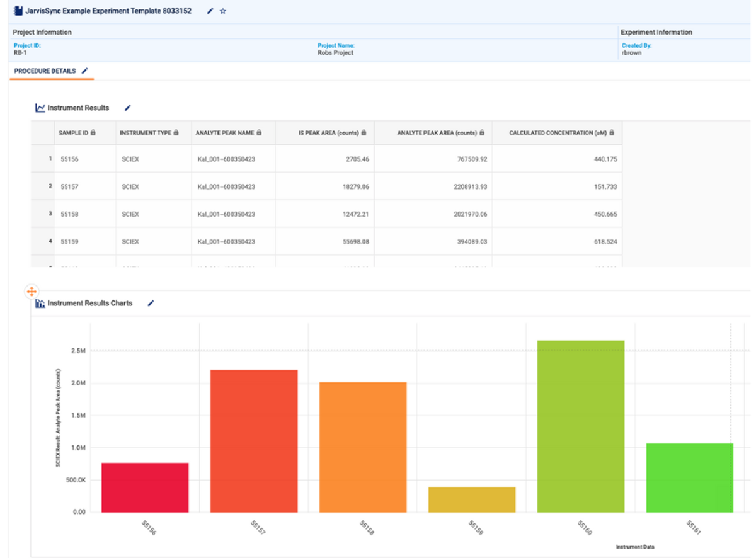Edit the Instrument Results Charts section

tap(151, 303)
